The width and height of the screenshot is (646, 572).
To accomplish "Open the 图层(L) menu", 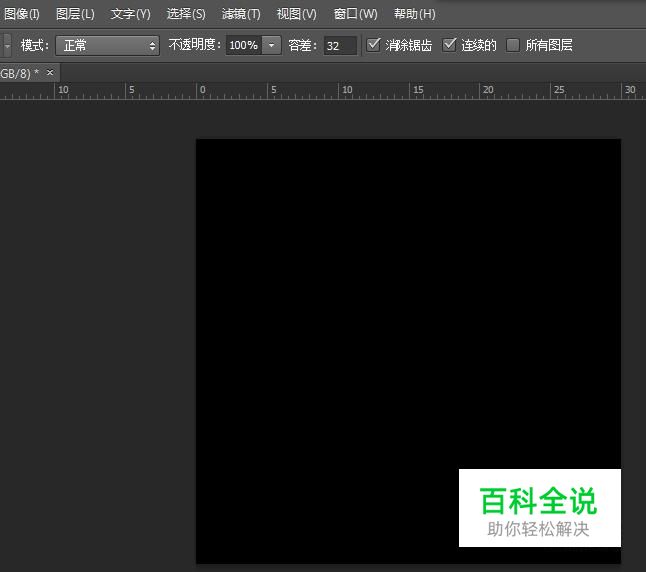I will pos(75,14).
